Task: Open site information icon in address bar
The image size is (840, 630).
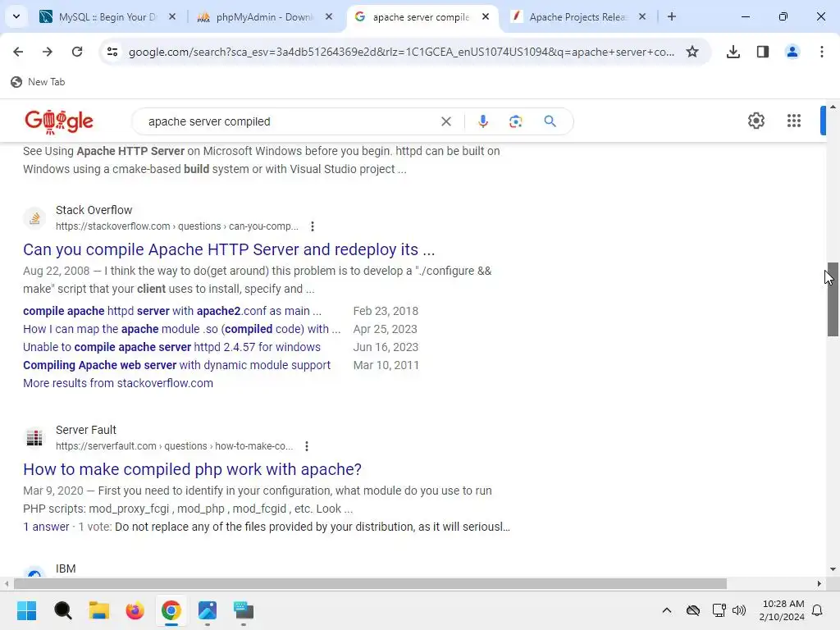Action: point(112,52)
